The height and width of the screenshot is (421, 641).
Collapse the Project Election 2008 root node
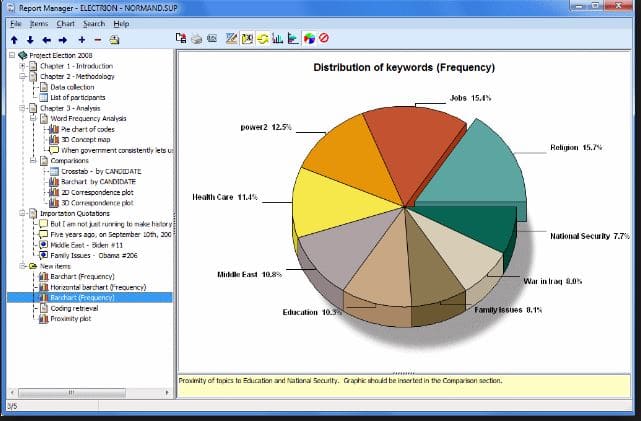point(12,55)
